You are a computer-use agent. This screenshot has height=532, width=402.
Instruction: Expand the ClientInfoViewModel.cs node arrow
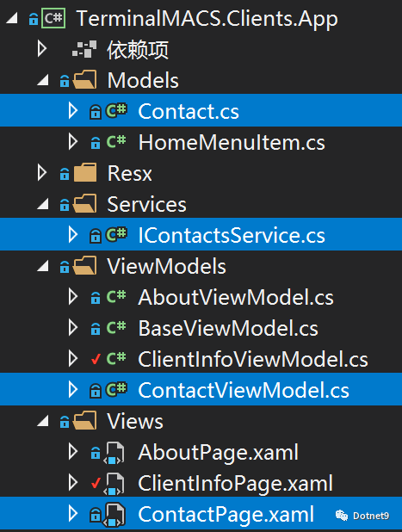73,359
